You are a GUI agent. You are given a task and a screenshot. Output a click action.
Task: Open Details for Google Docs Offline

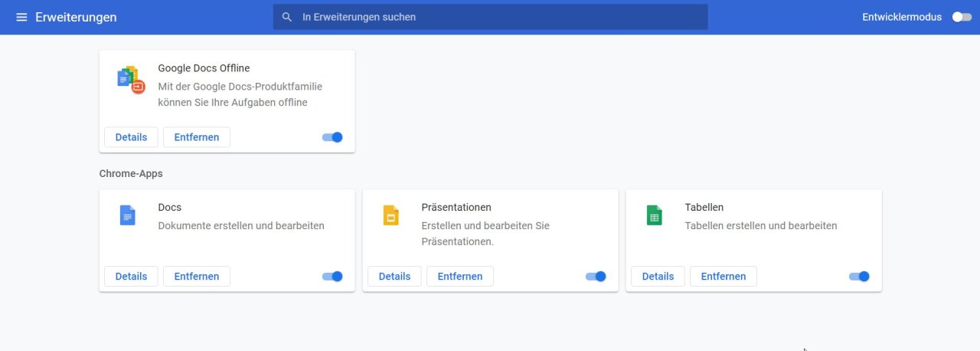[x=131, y=137]
